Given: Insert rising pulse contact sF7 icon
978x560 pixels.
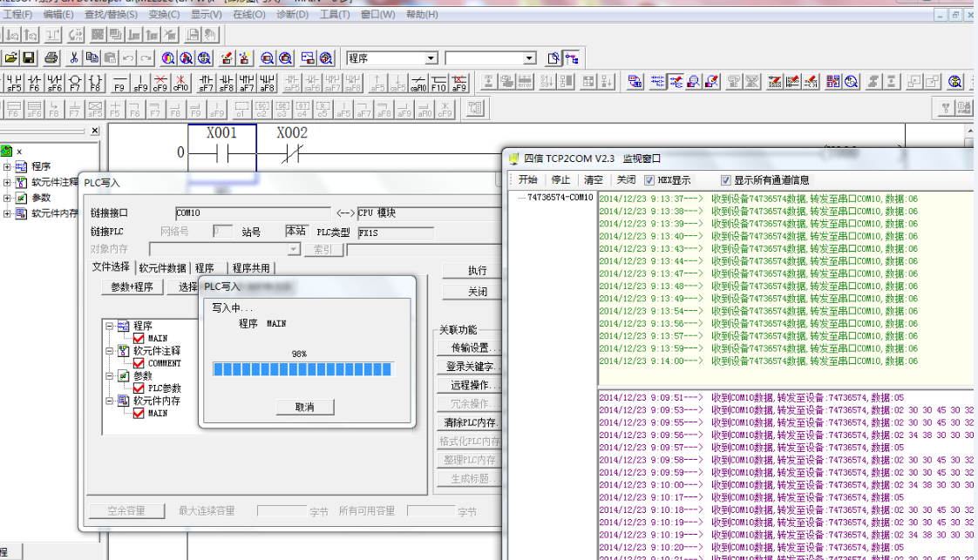Looking at the screenshot, I should pos(206,82).
